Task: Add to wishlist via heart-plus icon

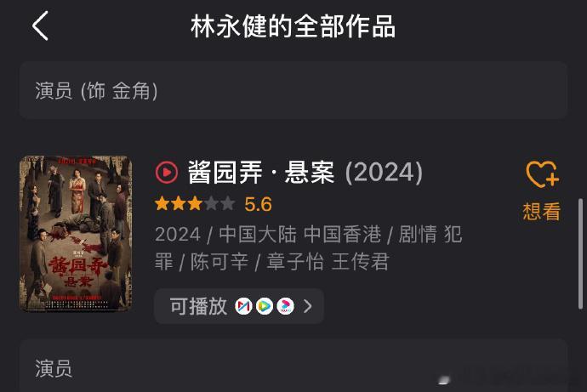Action: [x=542, y=174]
